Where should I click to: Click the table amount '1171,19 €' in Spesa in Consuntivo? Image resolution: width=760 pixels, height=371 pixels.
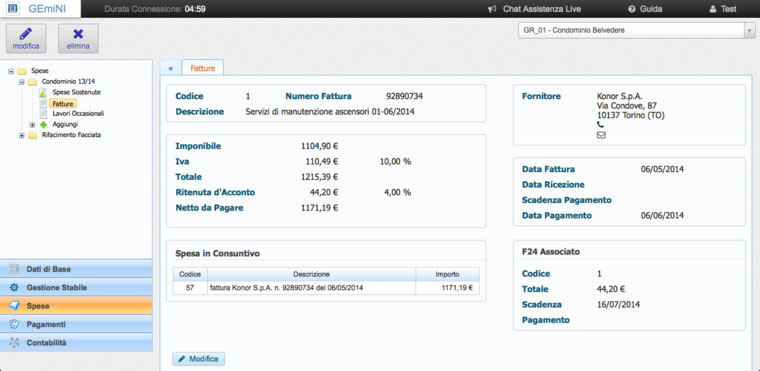[457, 288]
